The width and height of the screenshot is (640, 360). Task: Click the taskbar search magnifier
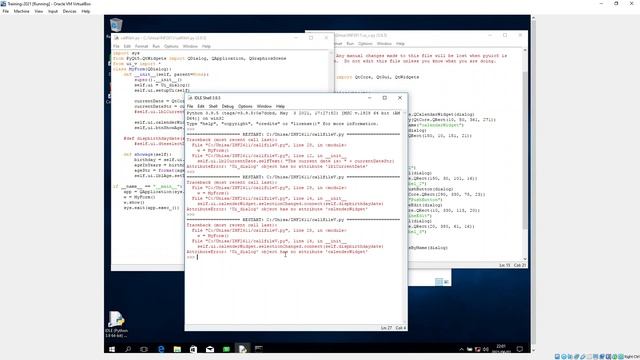(x=128, y=349)
